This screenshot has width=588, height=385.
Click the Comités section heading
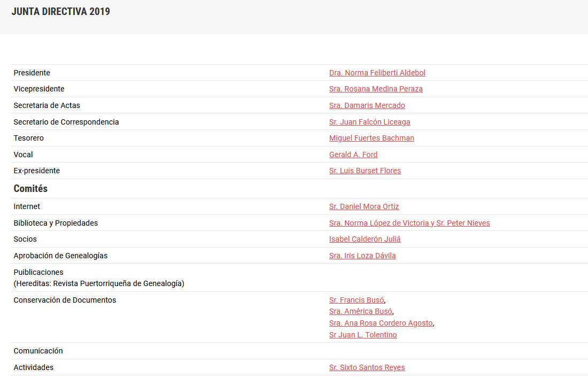point(30,189)
